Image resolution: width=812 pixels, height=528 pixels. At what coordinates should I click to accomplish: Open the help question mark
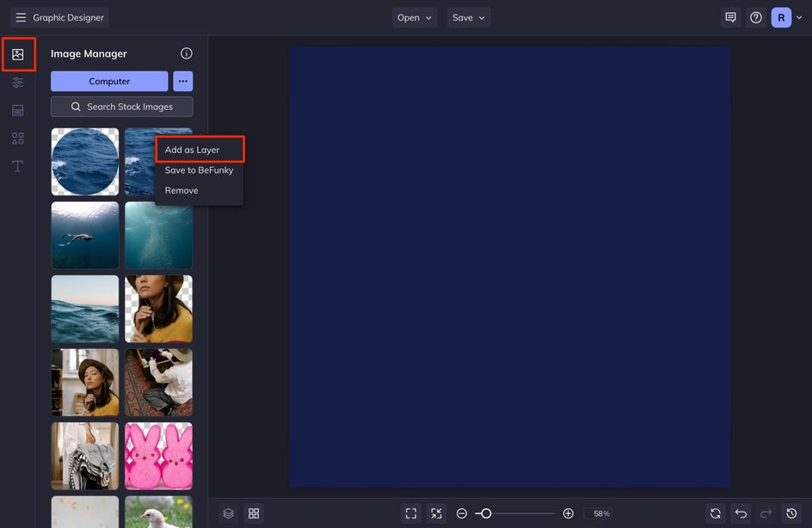point(756,17)
